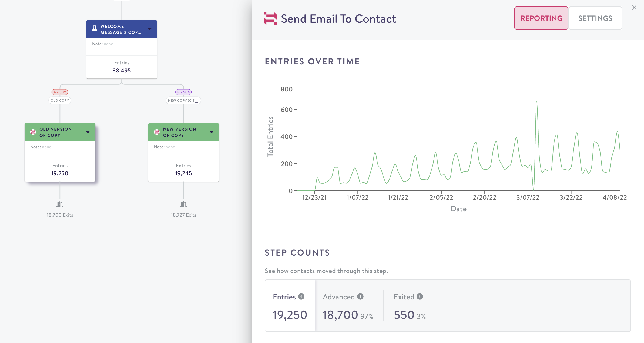Viewport: 644px width, 343px height.
Task: Click the 19,250 entries value on Old Version card
Action: [x=60, y=173]
